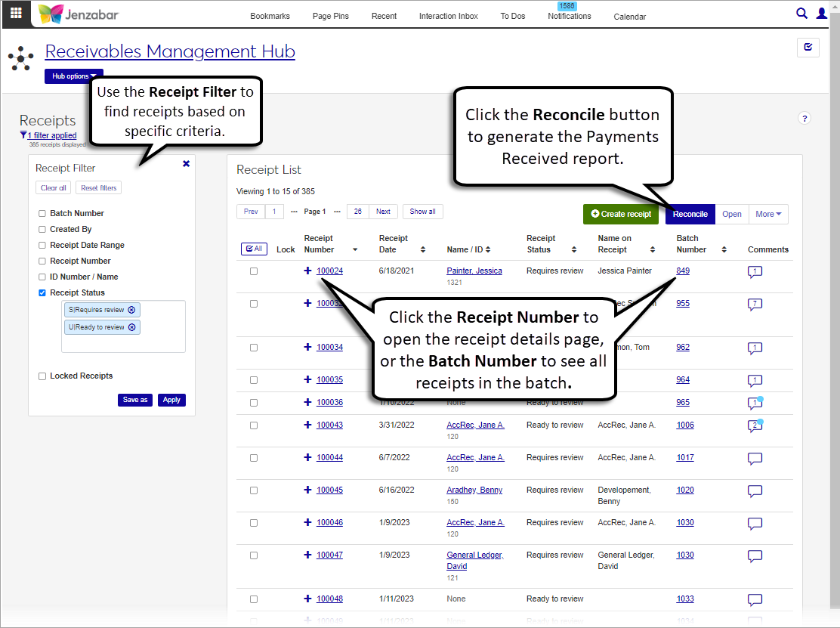Uncheck the Receipt Status filter
Image resolution: width=840 pixels, height=628 pixels.
pos(42,293)
